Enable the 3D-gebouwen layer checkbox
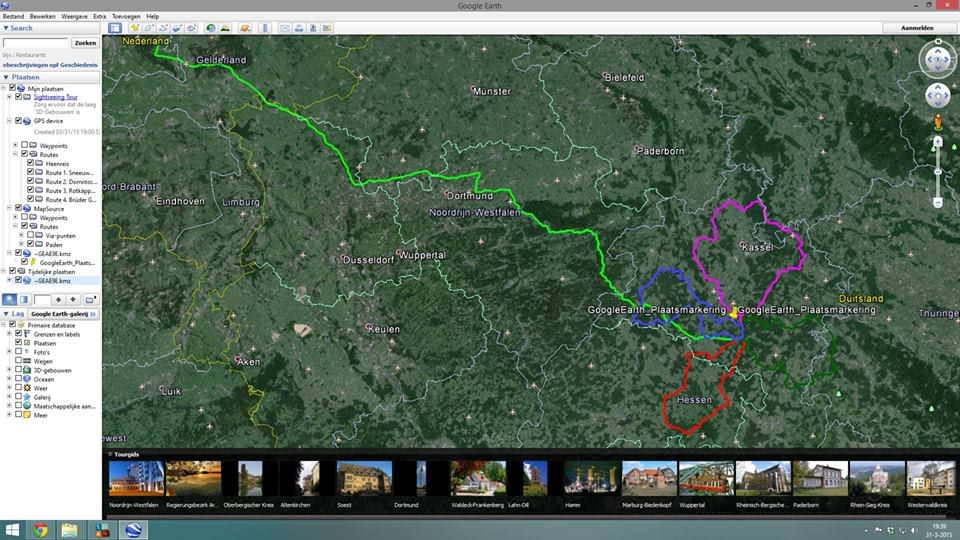 pyautogui.click(x=18, y=370)
